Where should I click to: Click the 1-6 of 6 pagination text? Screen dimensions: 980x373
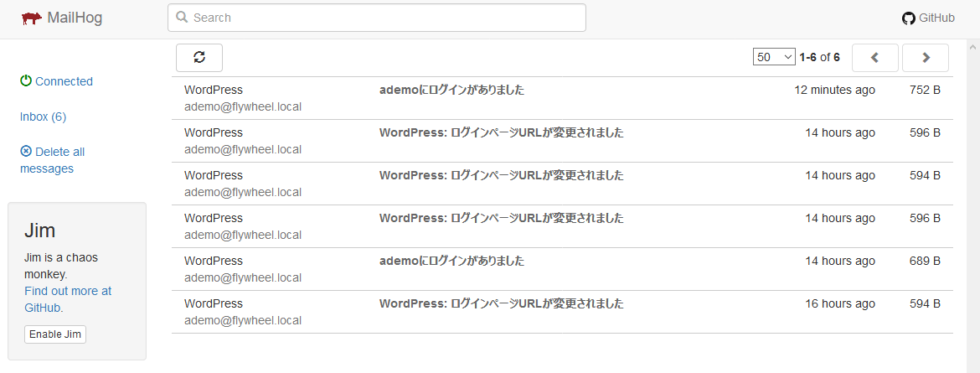tap(819, 58)
